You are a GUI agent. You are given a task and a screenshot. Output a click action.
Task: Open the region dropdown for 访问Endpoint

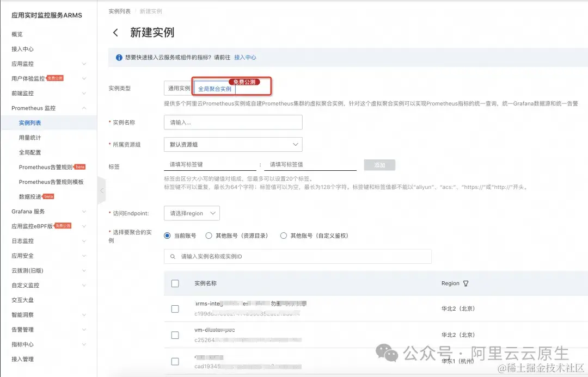click(192, 213)
